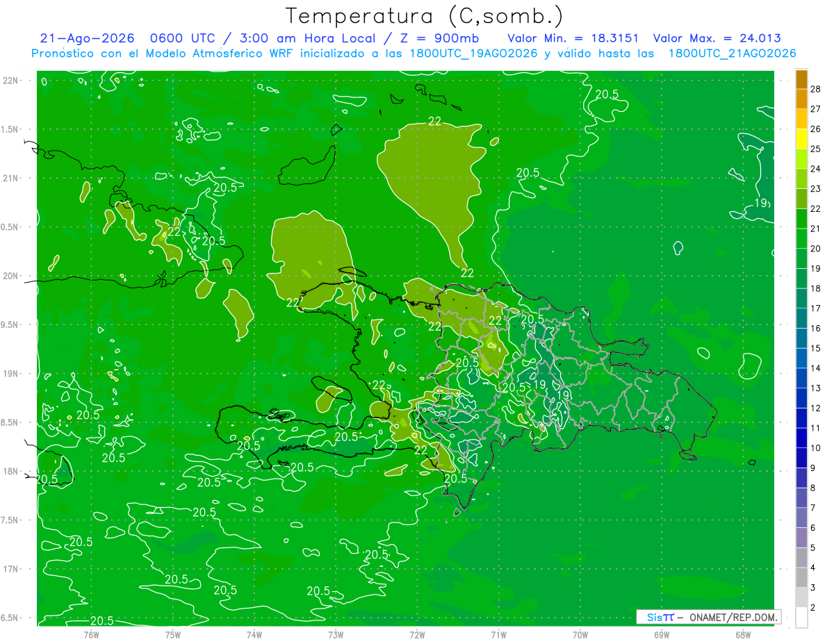Screen dimensions: 834x644
Task: Click the dark orange swatch above legend value 28
Action: coord(801,79)
